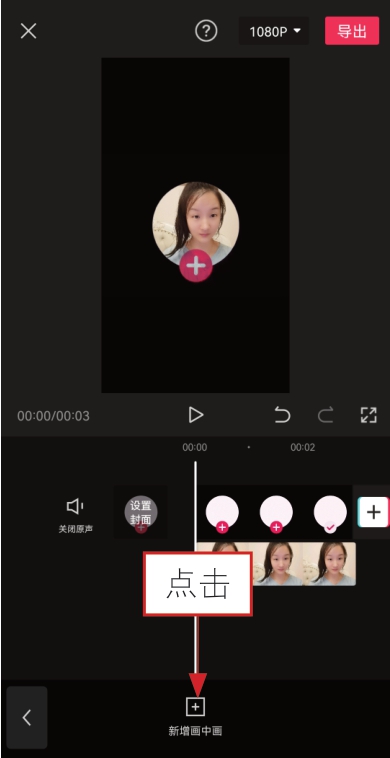
Task: Undo the last edit
Action: tap(282, 415)
